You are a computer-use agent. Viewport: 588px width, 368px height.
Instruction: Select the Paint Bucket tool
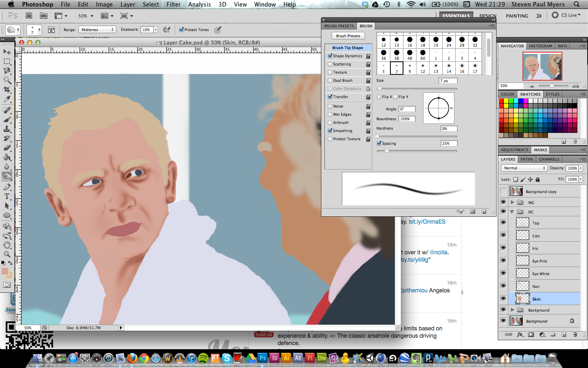[x=7, y=157]
